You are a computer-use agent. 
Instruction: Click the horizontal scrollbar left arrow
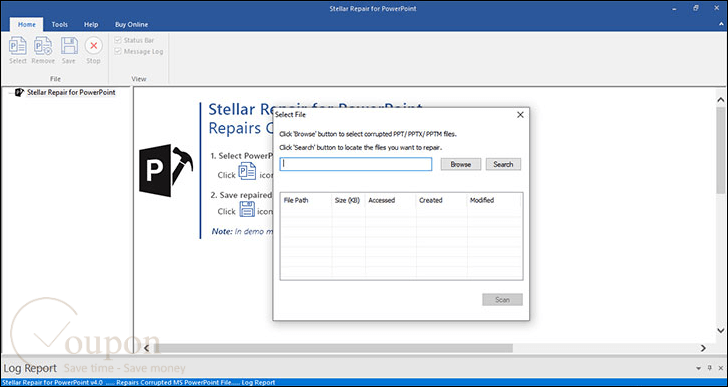[146, 348]
